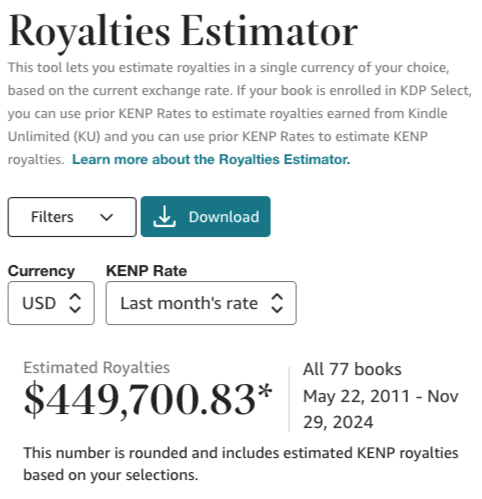The image size is (482, 499).
Task: Click the download arrow icon
Action: [164, 216]
